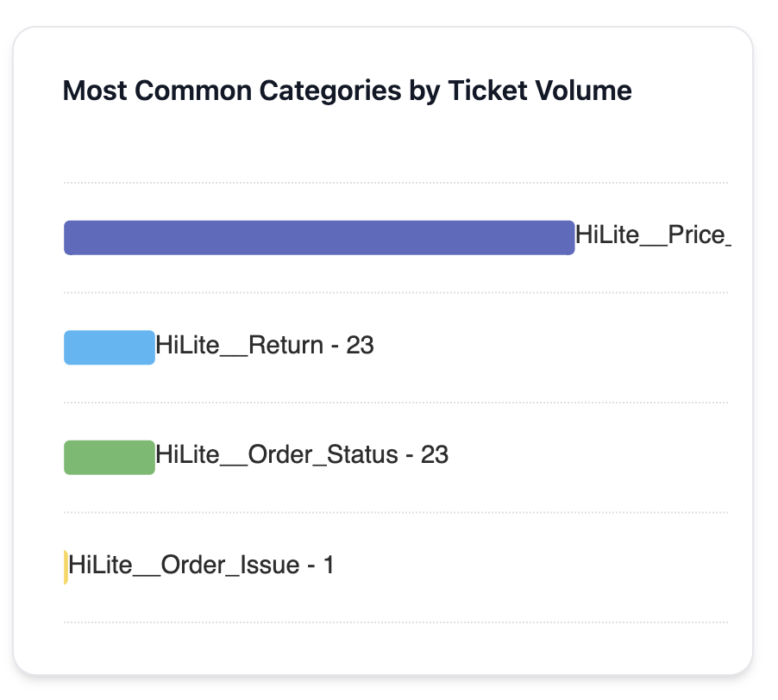Click dotted divider between Order_Status and Order_Issue rows
778x700 pixels.
[x=395, y=513]
